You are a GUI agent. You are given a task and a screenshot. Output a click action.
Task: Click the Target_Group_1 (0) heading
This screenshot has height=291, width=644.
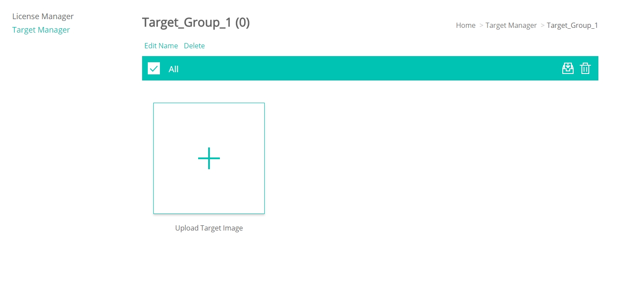point(196,23)
